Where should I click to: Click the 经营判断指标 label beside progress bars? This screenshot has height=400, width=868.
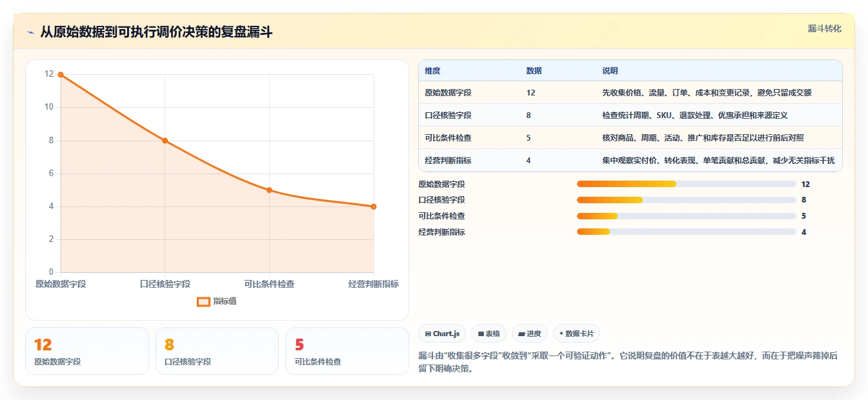[x=441, y=232]
